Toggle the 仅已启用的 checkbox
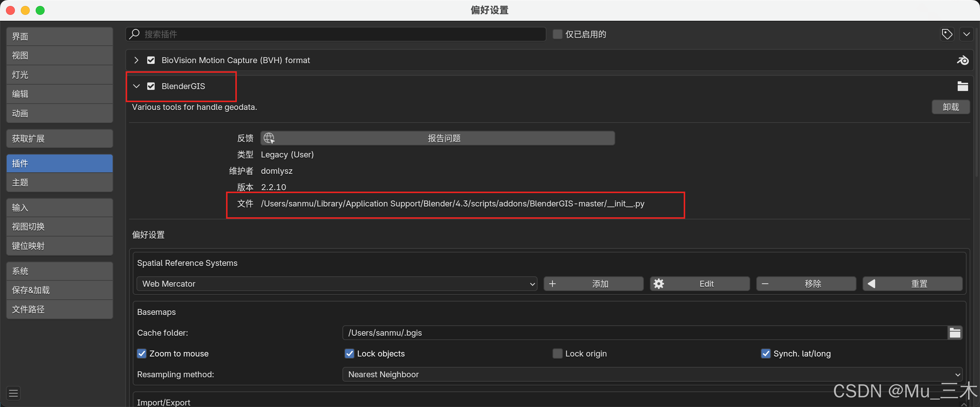The image size is (980, 407). [x=557, y=34]
